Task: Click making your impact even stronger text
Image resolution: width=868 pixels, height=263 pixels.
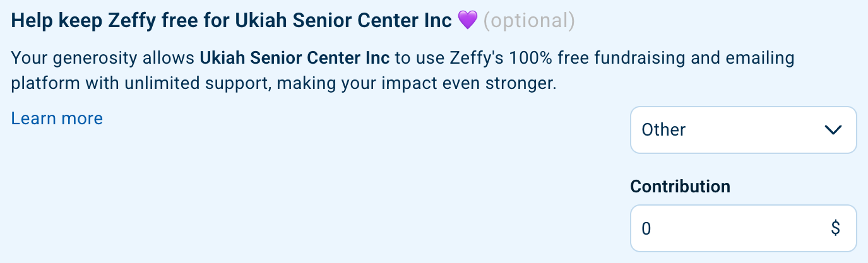Action: pyautogui.click(x=417, y=83)
